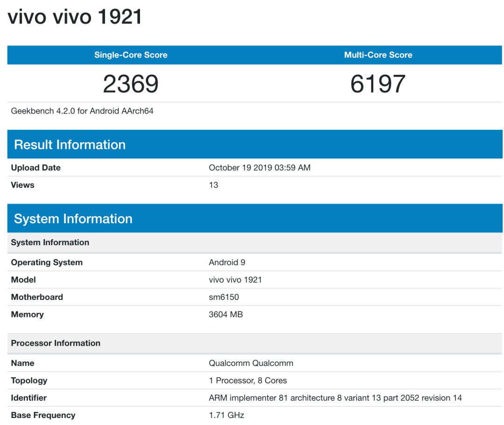Click the Motherboard label
Viewport: 504px width, 425px height.
point(37,297)
